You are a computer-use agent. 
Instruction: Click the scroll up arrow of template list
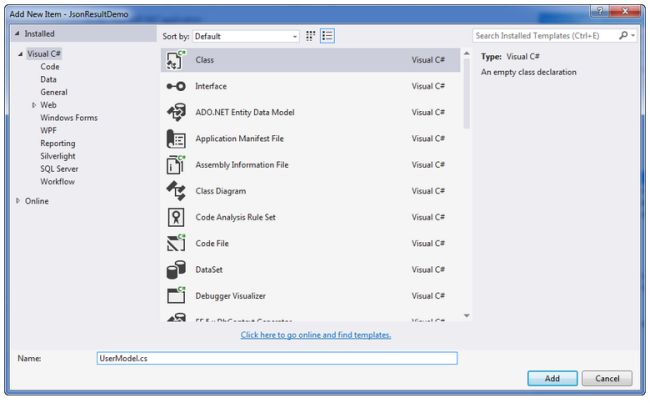coord(466,53)
